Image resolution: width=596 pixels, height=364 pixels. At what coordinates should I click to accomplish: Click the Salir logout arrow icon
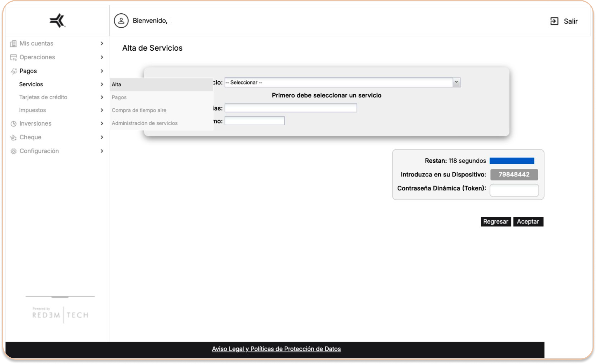click(x=554, y=21)
